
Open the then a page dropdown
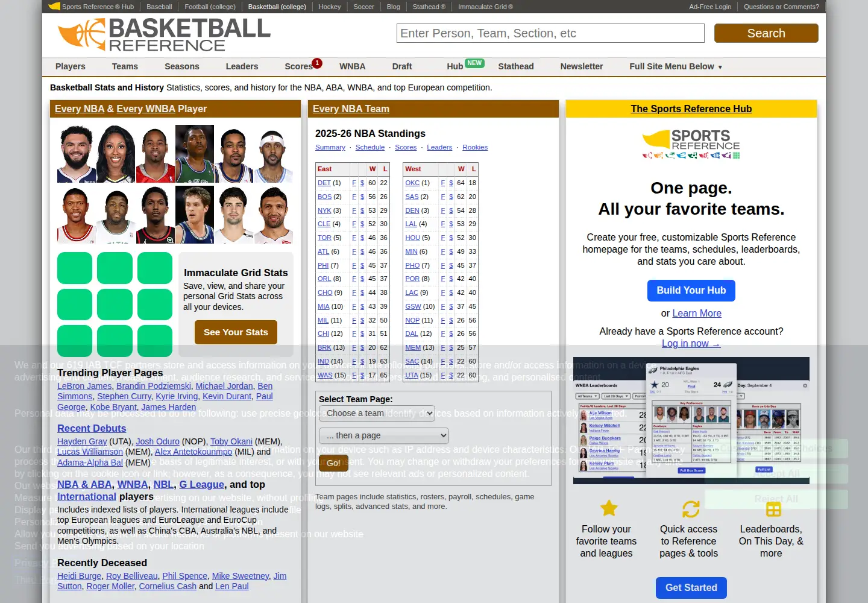(384, 435)
